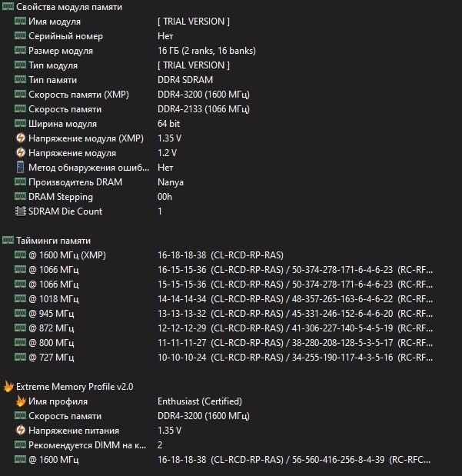Click the RAM icon next to Размер модуля
This screenshot has width=462, height=476.
pos(20,50)
